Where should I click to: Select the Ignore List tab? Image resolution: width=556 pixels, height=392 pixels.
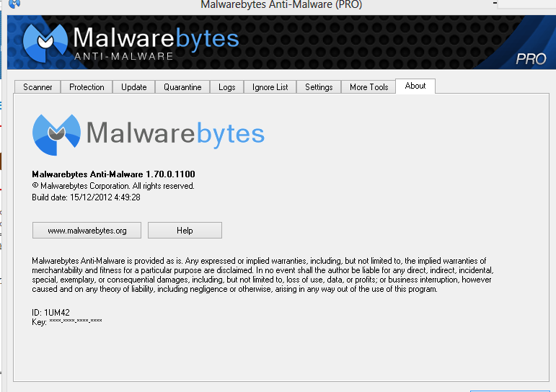click(x=270, y=87)
